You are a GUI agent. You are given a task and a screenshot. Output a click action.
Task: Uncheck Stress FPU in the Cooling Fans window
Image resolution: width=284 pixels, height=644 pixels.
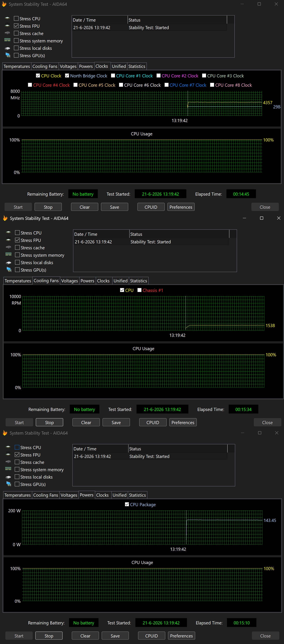(x=17, y=240)
